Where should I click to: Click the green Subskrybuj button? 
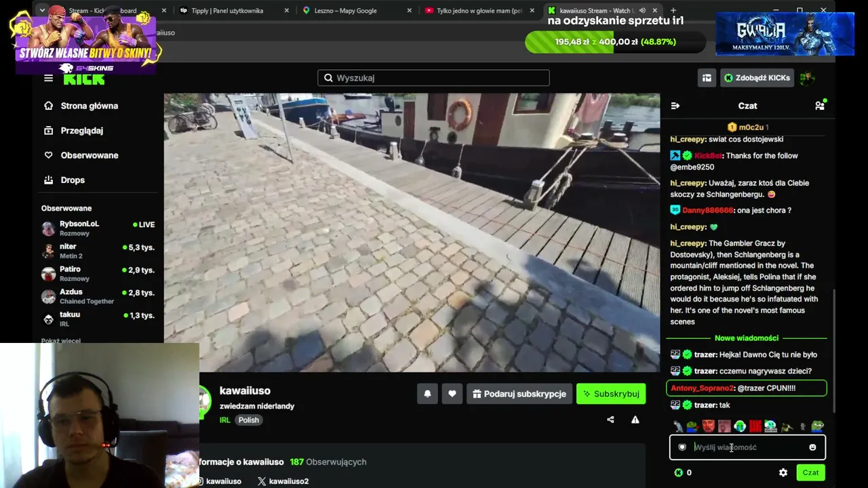point(610,394)
